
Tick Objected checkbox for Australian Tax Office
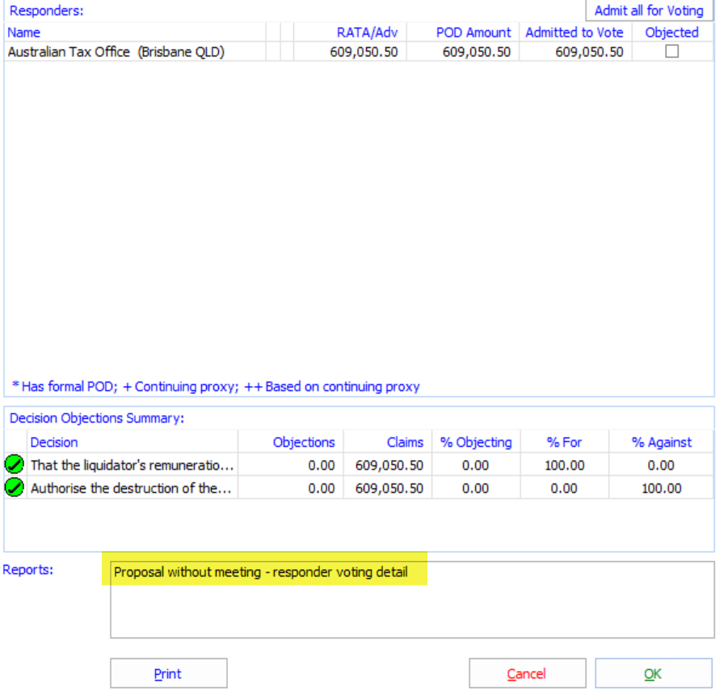pos(671,52)
